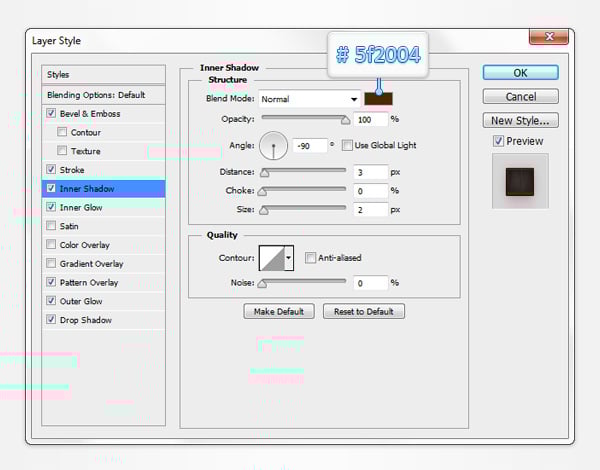Uncheck the Bevel & Emboss checkbox

[52, 113]
